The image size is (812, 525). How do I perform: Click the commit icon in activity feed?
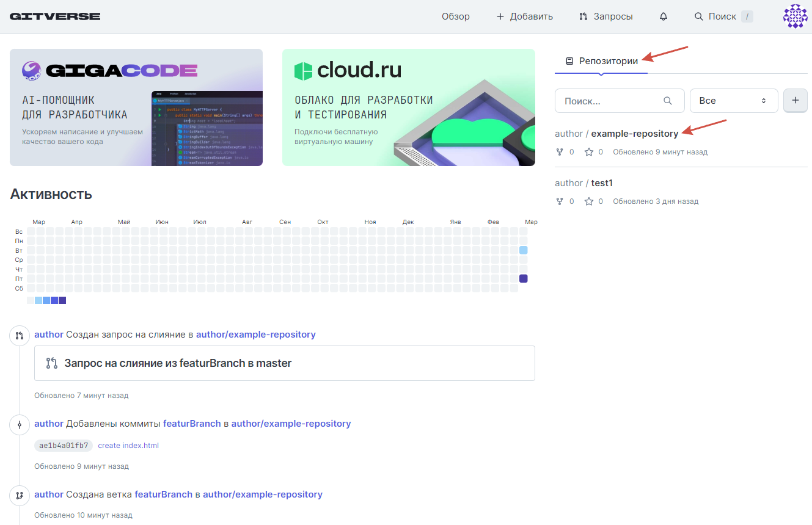click(x=20, y=424)
